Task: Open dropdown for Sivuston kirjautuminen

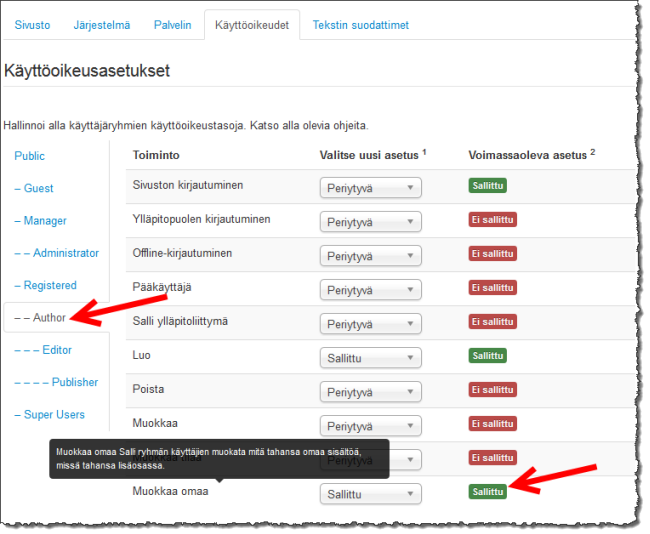Action: 370,188
